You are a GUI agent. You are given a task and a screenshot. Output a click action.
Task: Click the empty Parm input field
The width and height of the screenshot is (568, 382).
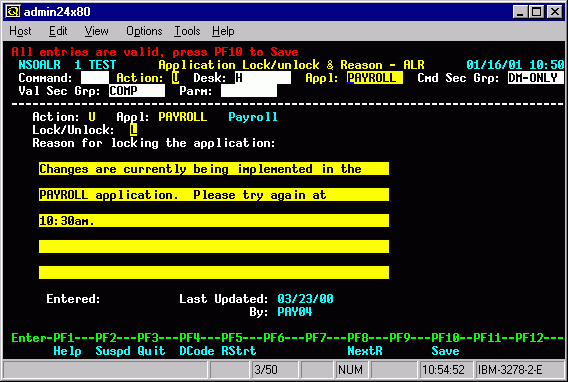(249, 91)
